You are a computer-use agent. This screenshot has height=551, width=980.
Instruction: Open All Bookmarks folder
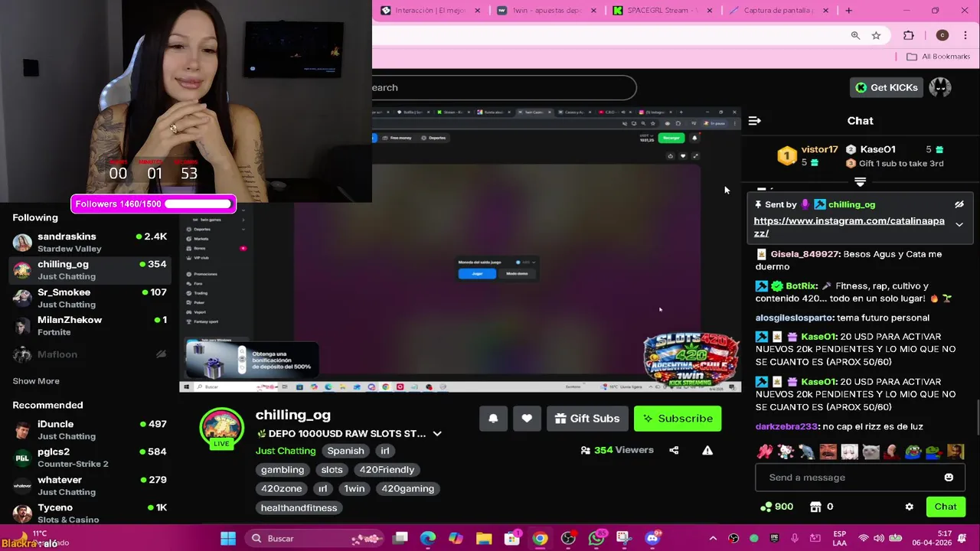pos(938,57)
